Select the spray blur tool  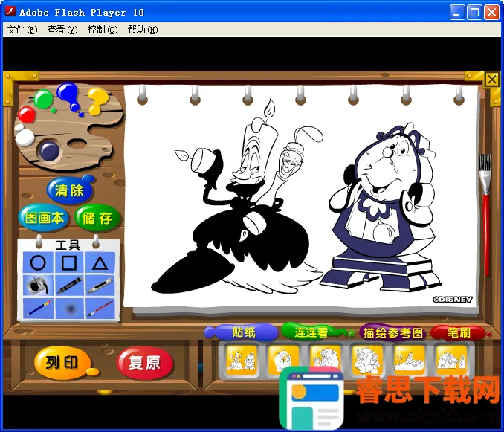(x=69, y=309)
